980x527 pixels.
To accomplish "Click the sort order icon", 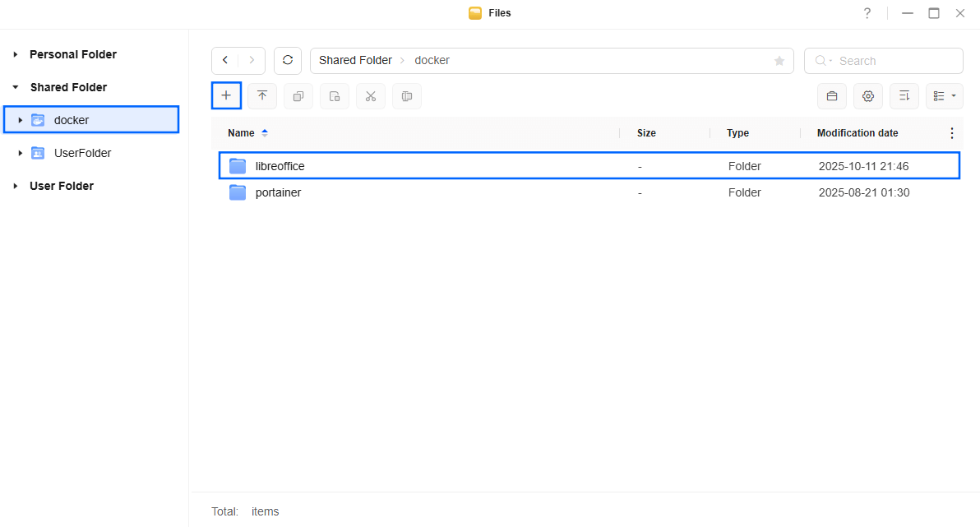I will point(904,96).
